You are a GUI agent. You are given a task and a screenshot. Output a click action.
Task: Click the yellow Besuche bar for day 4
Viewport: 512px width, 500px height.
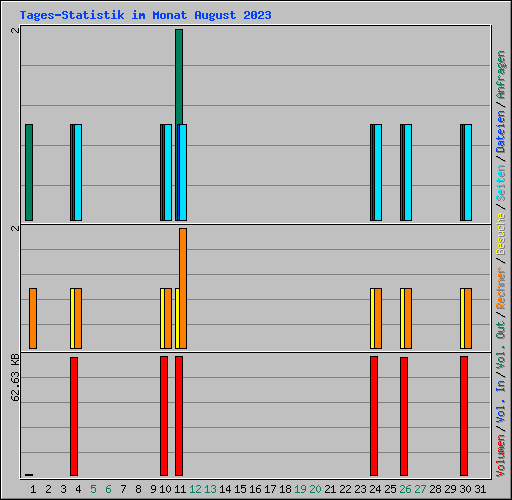click(72, 318)
